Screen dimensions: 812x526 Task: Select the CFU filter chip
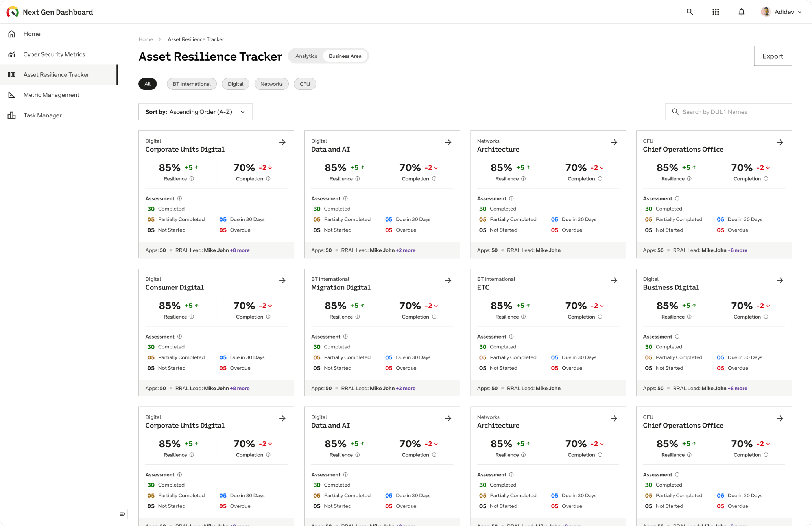coord(304,84)
